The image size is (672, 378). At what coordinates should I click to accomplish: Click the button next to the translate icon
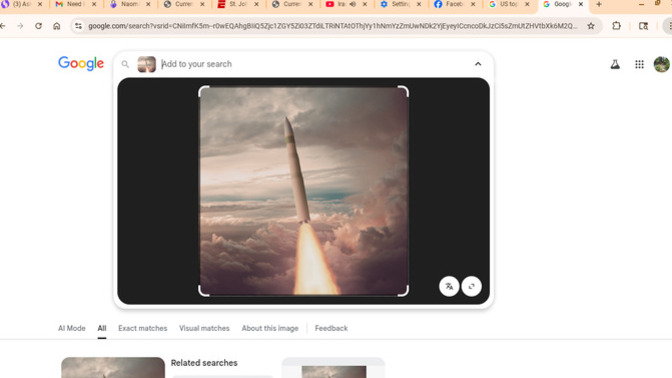pyautogui.click(x=471, y=286)
